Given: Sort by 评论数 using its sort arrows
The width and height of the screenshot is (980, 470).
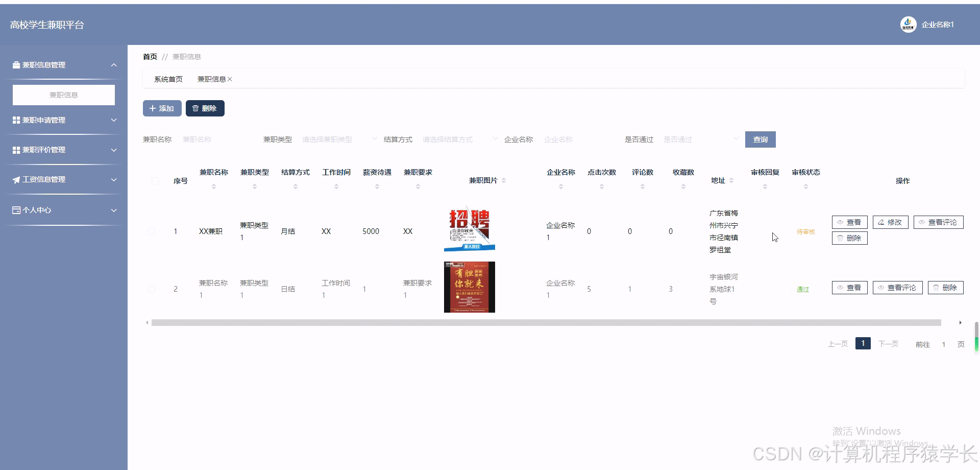Looking at the screenshot, I should [643, 186].
